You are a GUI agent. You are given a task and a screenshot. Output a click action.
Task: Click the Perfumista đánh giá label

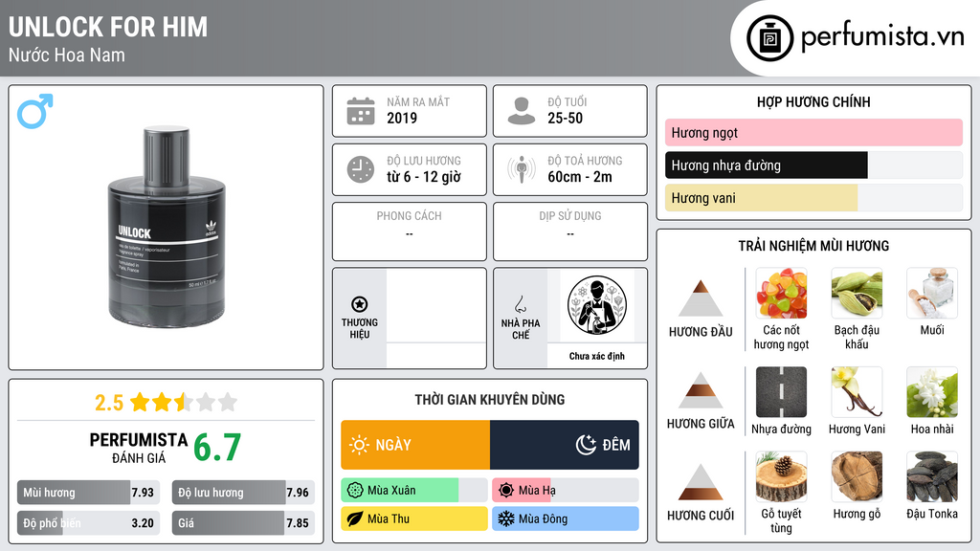click(x=139, y=448)
